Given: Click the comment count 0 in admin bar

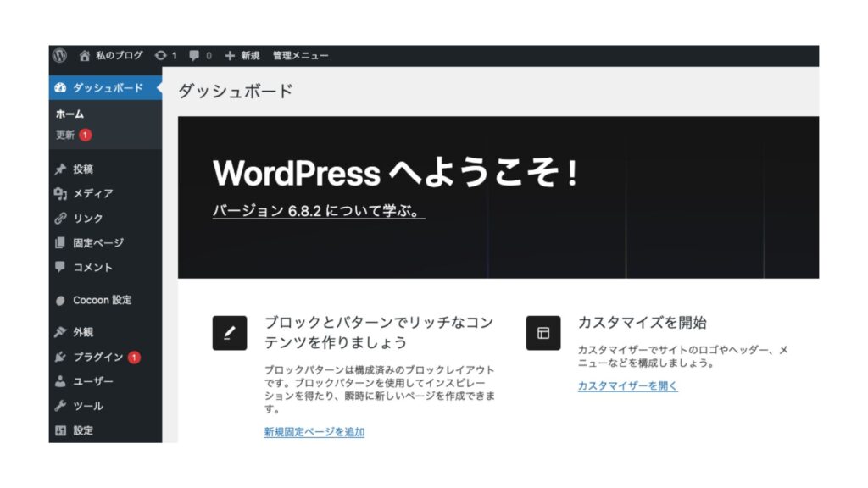Looking at the screenshot, I should tap(209, 55).
